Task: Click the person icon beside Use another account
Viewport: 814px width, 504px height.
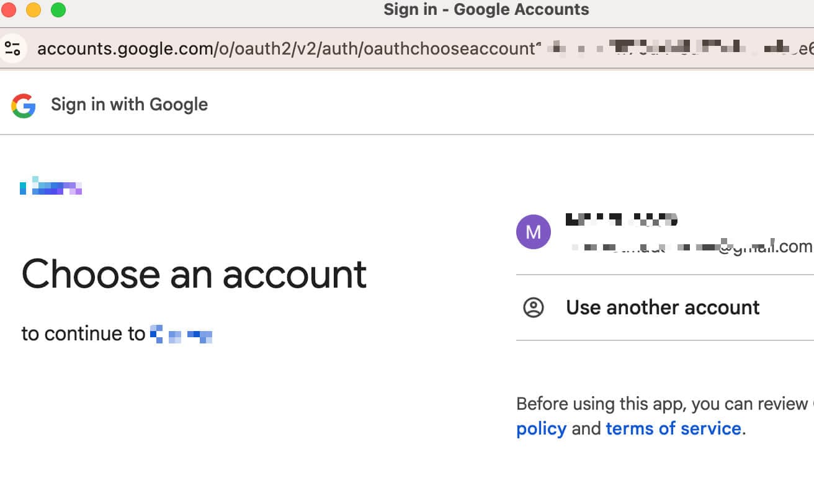Action: (533, 307)
